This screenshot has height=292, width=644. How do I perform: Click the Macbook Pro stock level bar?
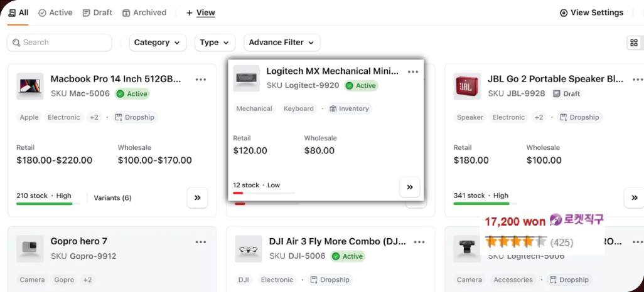45,204
